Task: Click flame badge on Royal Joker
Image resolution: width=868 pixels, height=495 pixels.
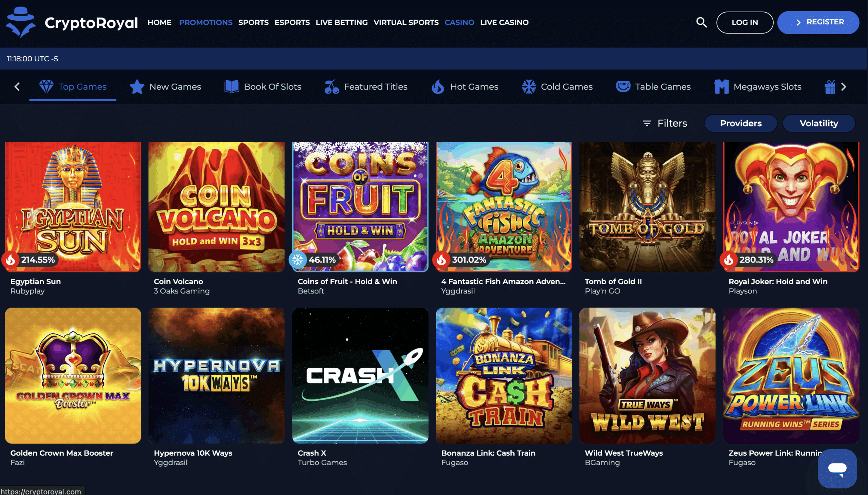Action: (729, 260)
